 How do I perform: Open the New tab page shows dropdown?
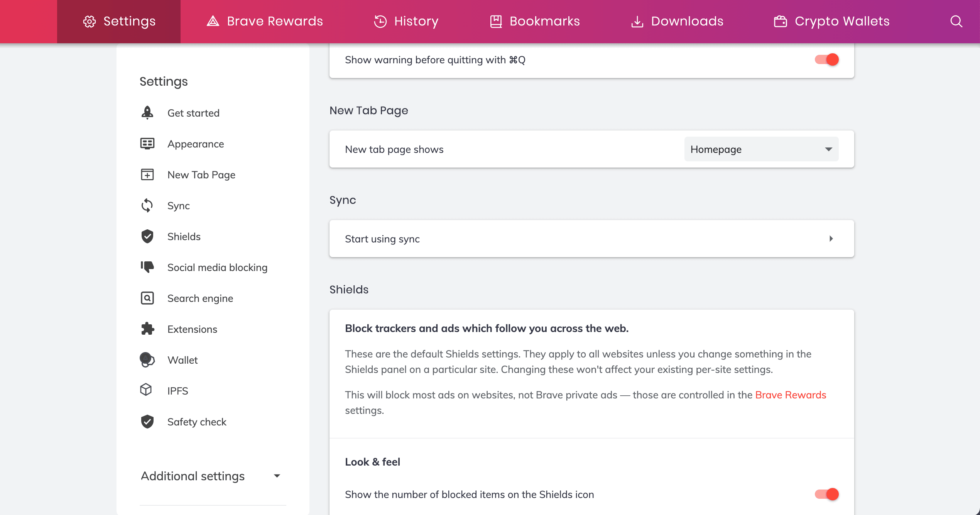pyautogui.click(x=761, y=149)
